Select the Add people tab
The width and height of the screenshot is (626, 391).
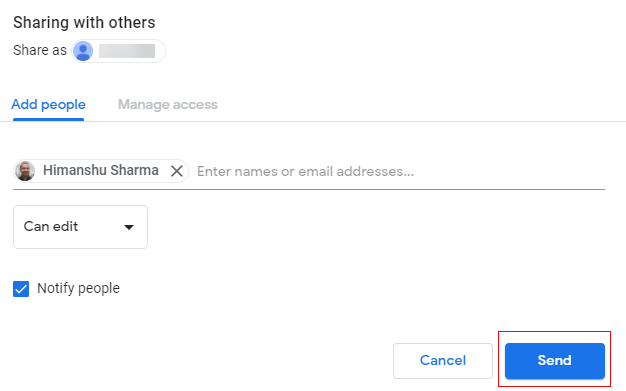tap(48, 105)
